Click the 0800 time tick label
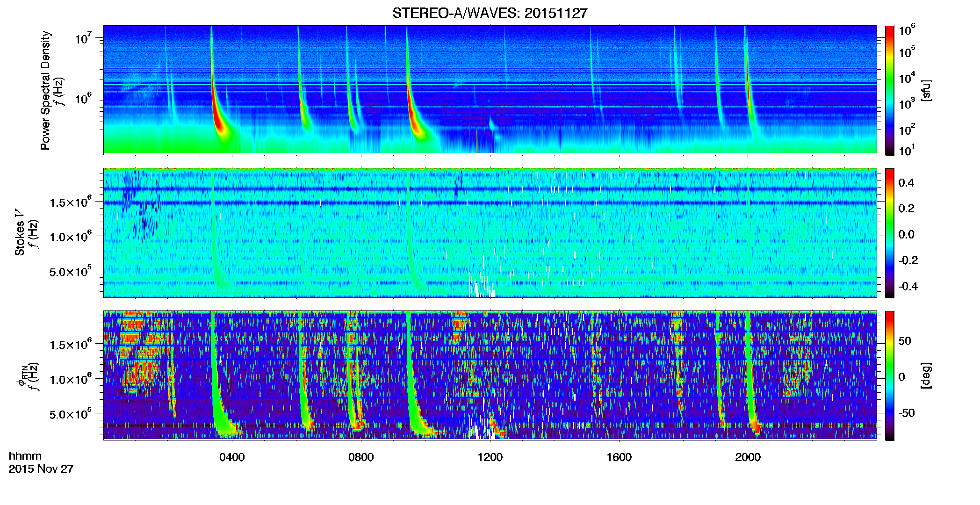Viewport: 980px width, 505px height. click(361, 457)
